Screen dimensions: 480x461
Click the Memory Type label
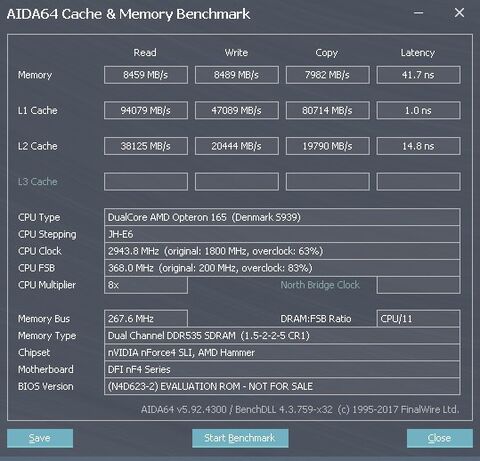[x=47, y=336]
